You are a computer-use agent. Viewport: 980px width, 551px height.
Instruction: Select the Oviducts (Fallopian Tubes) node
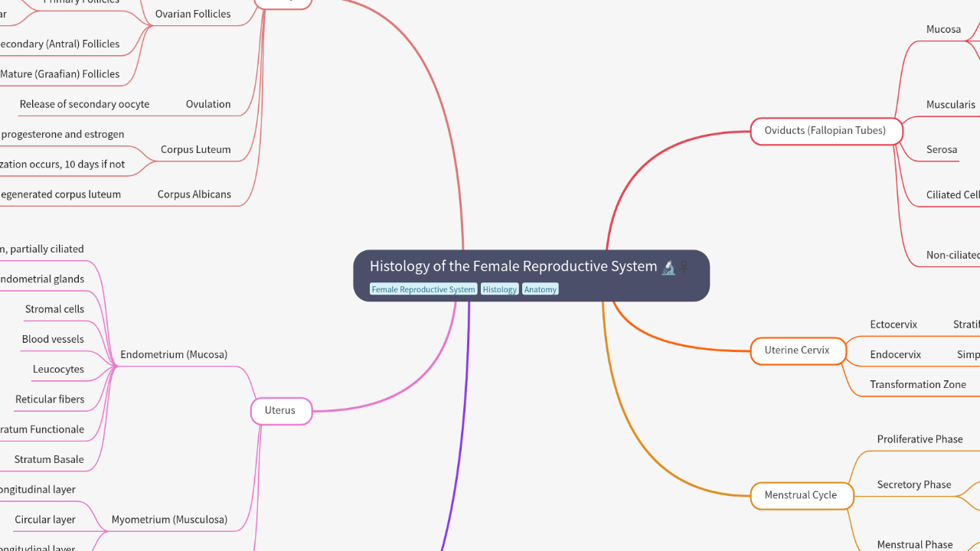pyautogui.click(x=825, y=131)
